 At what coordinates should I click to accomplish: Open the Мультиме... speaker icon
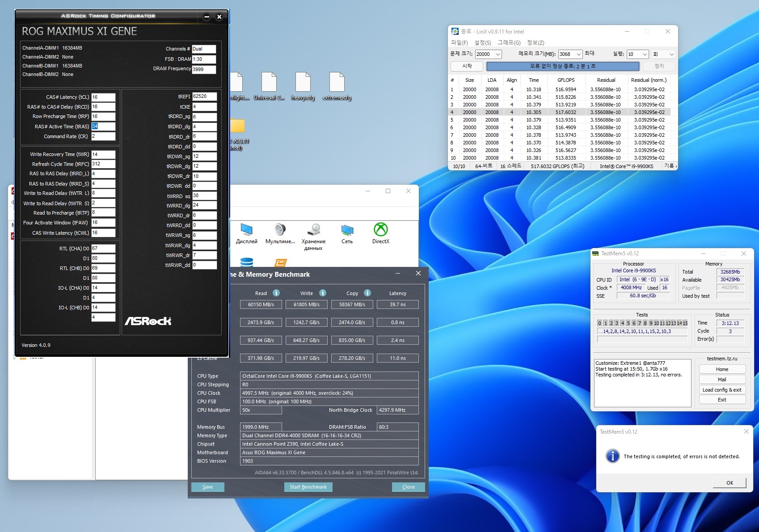coord(280,233)
